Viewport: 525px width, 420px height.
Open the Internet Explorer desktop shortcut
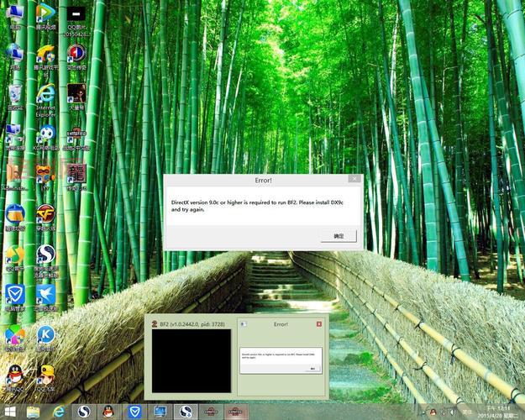(x=46, y=101)
